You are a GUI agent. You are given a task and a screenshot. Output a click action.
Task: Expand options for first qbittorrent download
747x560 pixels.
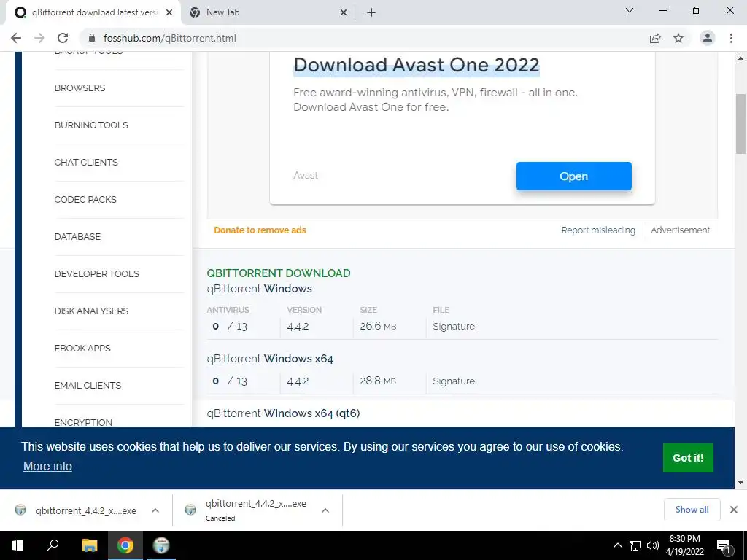pyautogui.click(x=155, y=510)
